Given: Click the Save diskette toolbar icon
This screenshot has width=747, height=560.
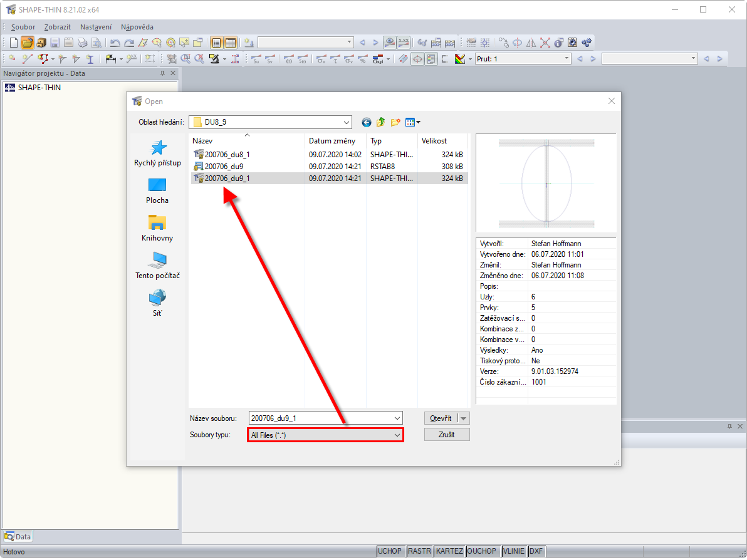Looking at the screenshot, I should (x=55, y=43).
